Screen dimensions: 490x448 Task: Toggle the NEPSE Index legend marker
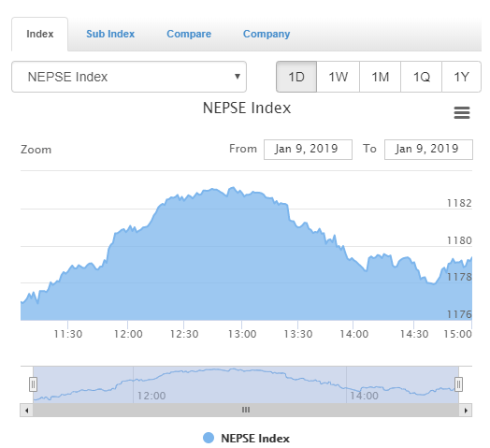[x=209, y=438]
